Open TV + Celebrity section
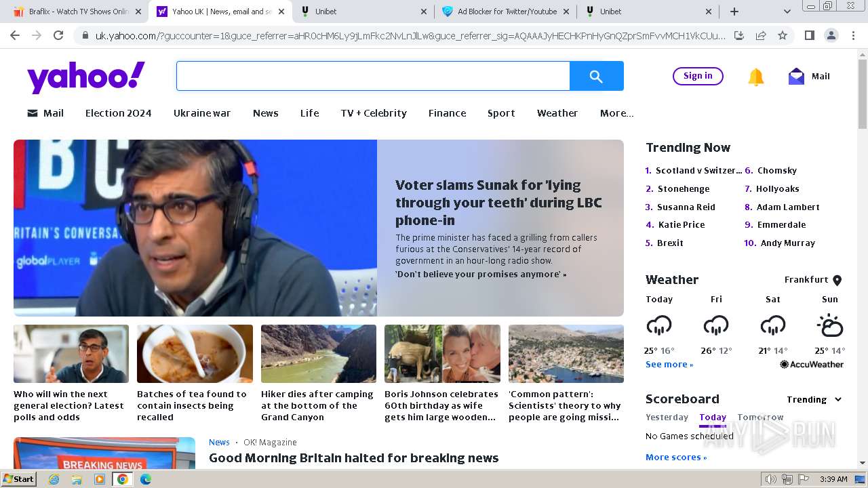Viewport: 868px width, 488px height. 374,113
